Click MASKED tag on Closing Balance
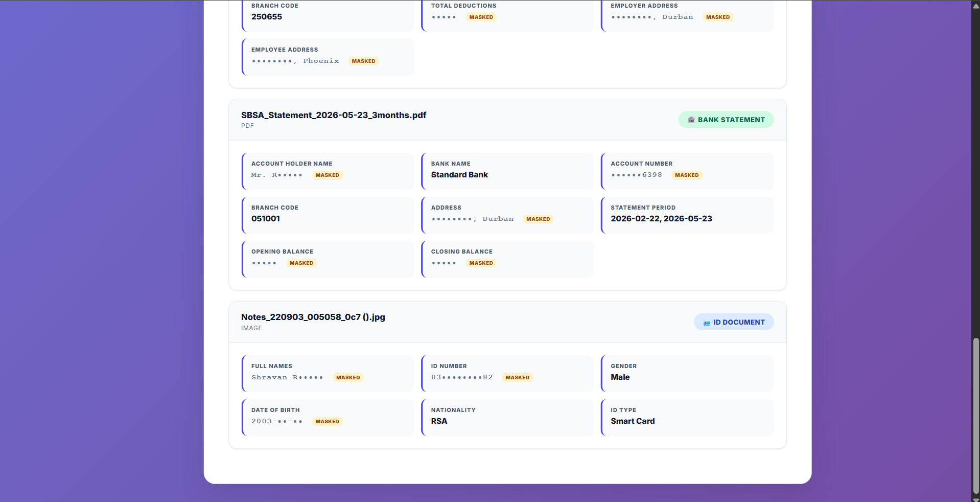The image size is (980, 502). coord(481,263)
